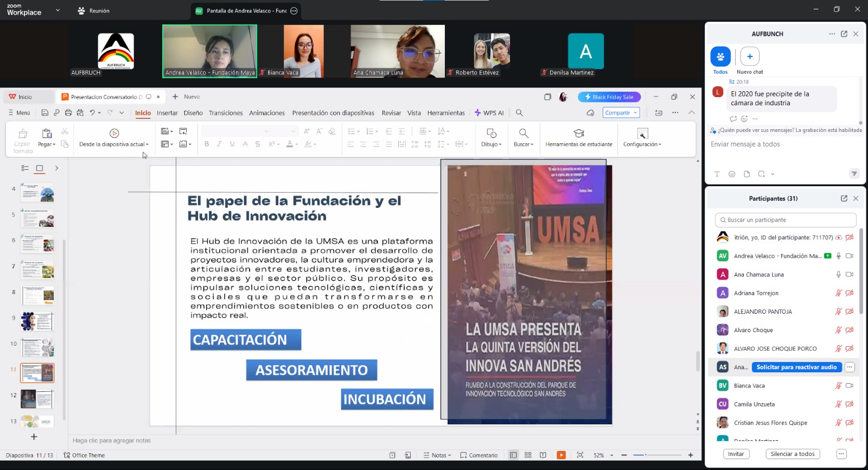Start a Nuevo chat
This screenshot has height=470, width=868.
tap(750, 56)
